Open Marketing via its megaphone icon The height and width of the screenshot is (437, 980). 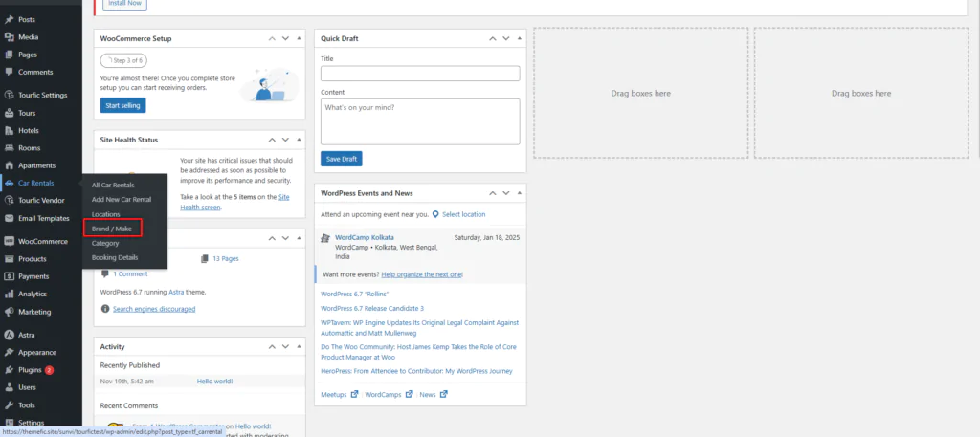[x=9, y=312]
